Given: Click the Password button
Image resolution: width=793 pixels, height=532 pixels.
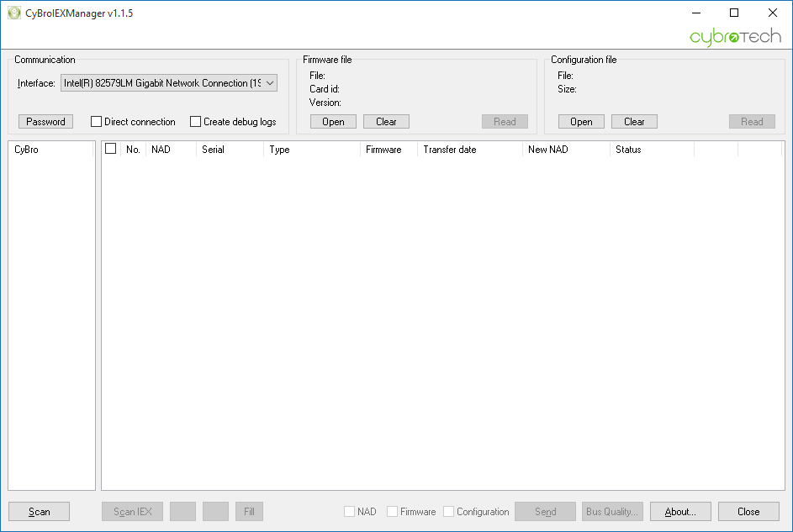Looking at the screenshot, I should pyautogui.click(x=45, y=122).
